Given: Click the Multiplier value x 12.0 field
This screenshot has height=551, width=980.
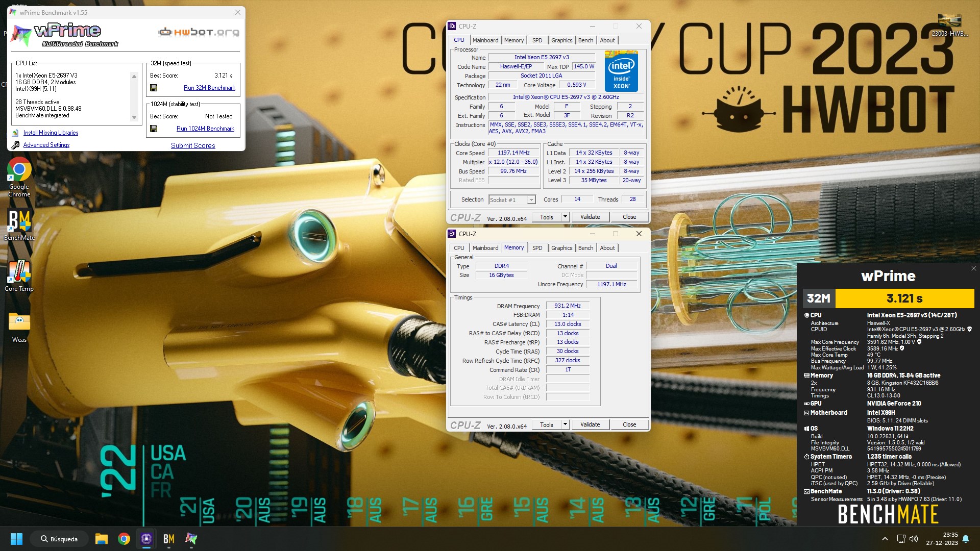Looking at the screenshot, I should click(513, 162).
